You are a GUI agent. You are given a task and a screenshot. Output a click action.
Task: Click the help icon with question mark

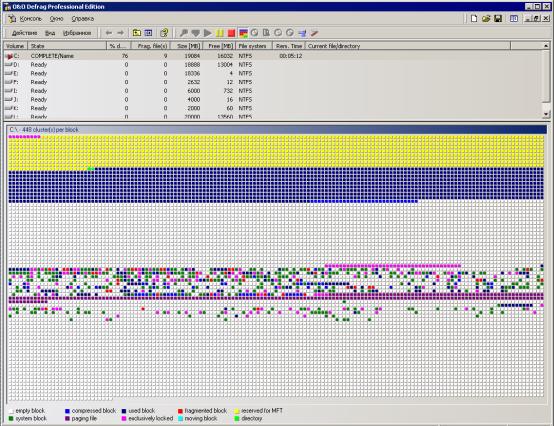coord(164,33)
